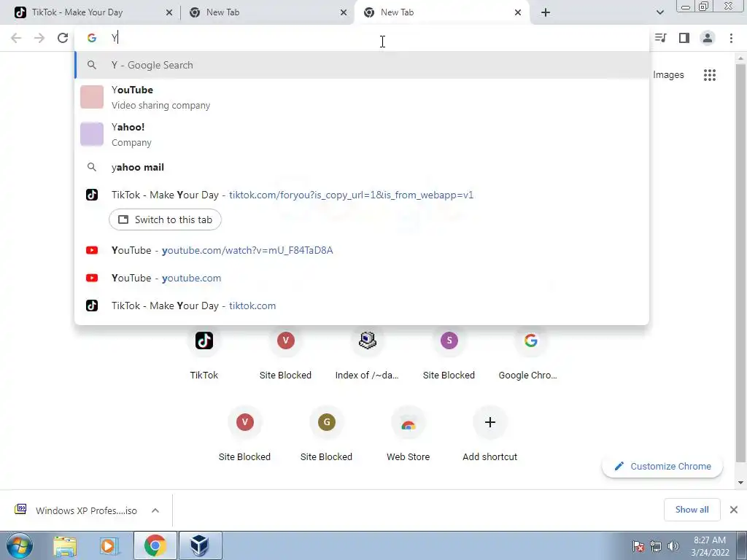Choose the YouTube - youtube.com suggestion

coord(362,278)
